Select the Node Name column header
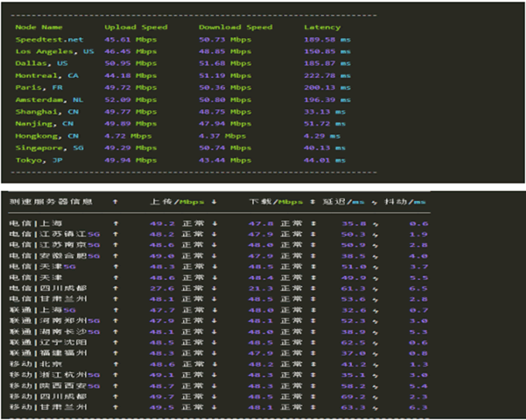 [x=36, y=27]
